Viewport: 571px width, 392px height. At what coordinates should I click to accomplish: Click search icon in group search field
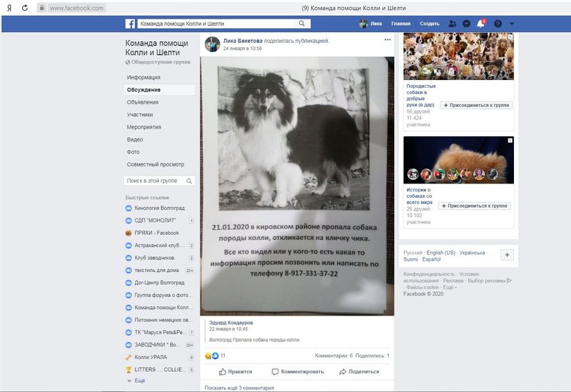[x=189, y=181]
